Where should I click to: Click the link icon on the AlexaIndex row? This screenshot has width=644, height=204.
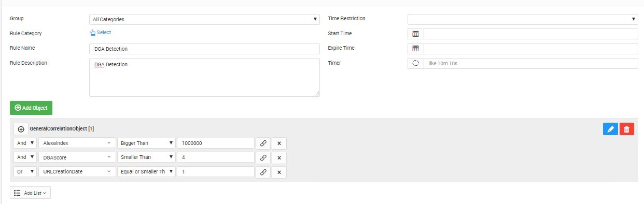pos(263,143)
